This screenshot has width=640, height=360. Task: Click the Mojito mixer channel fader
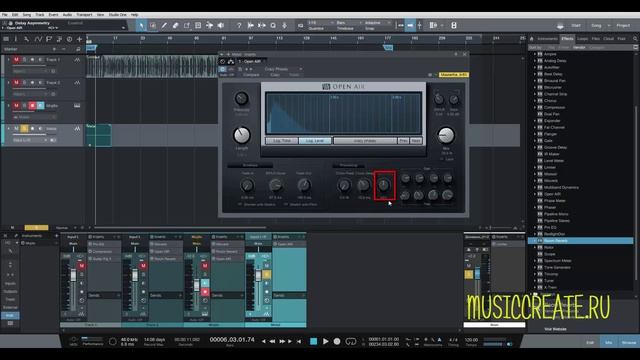click(x=197, y=285)
